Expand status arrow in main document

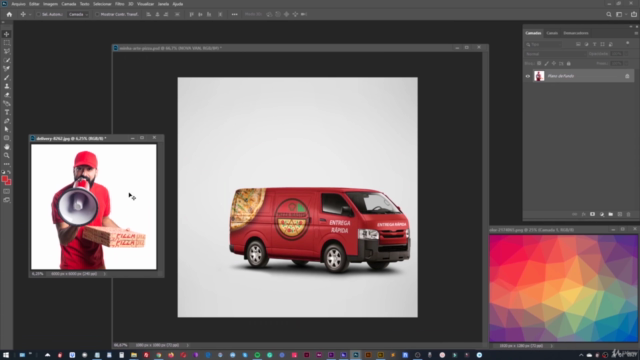coord(187,345)
